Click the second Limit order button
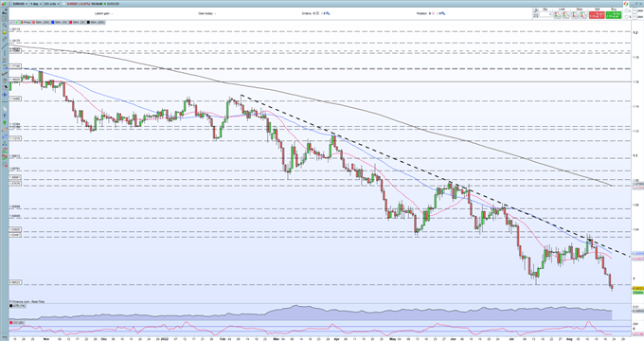644x341 pixels. click(x=565, y=15)
